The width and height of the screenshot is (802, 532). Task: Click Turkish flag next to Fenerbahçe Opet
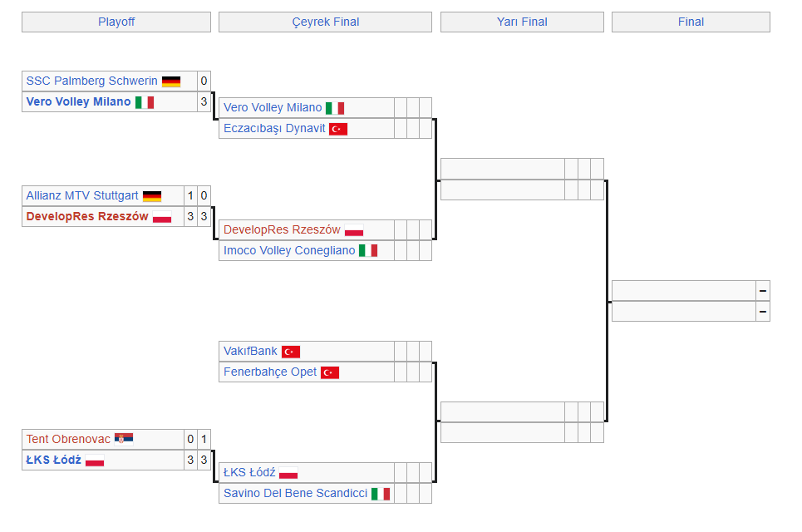point(330,372)
